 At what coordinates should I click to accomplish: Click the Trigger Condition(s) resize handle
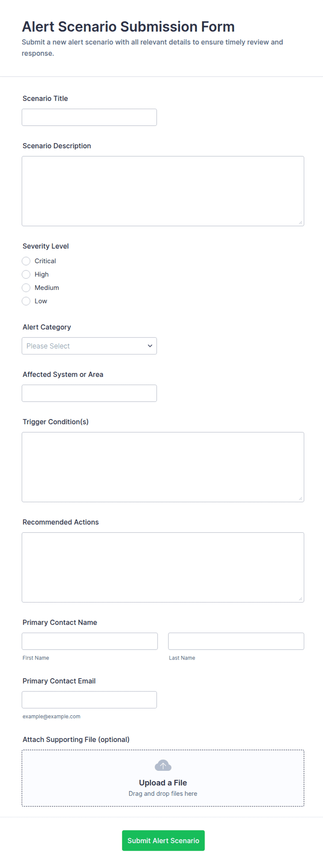(300, 499)
